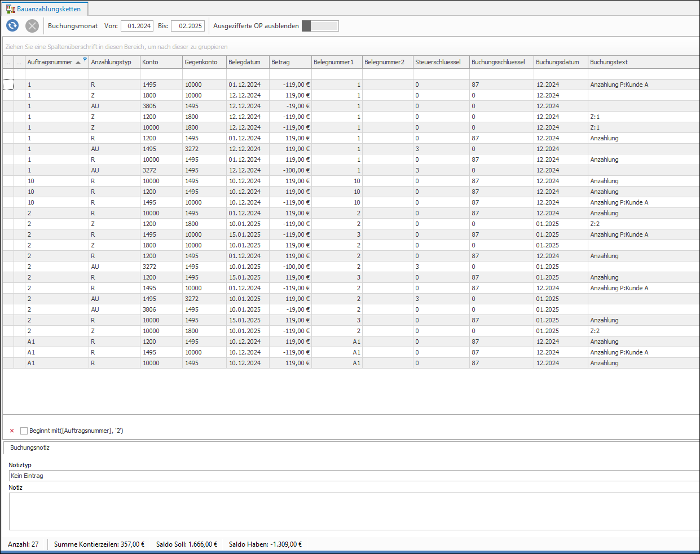Click into the 'Bis' month field
This screenshot has height=554, width=700.
pyautogui.click(x=188, y=26)
